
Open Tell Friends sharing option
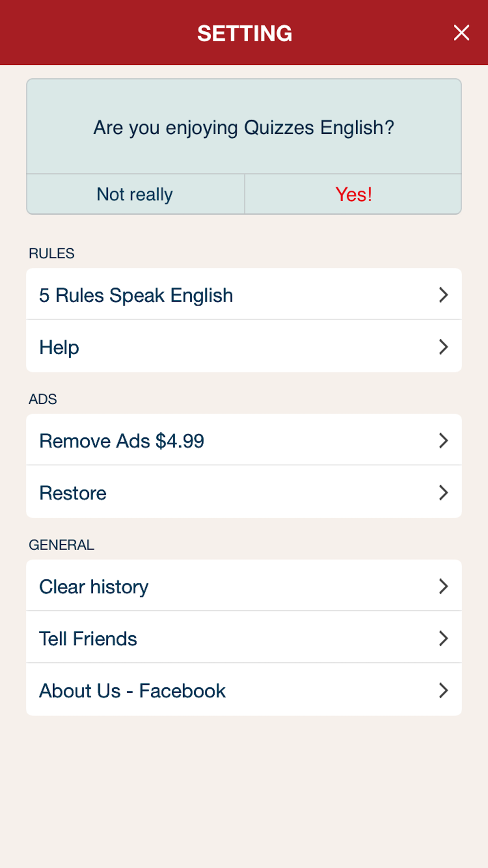point(244,637)
